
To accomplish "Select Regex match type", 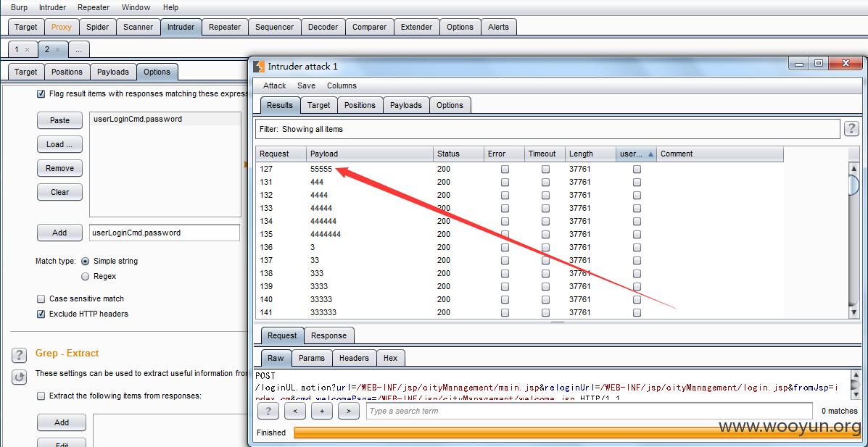I will (x=86, y=276).
